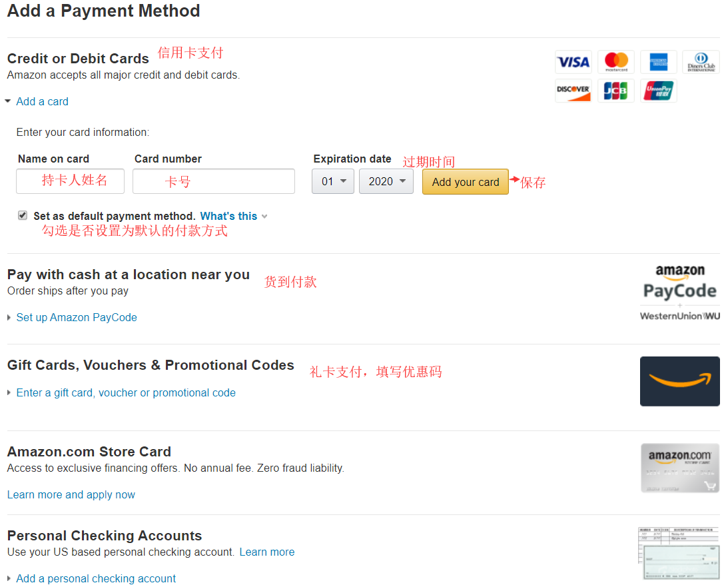Click the WesternUnion logo
Viewport: 728px width, 585px height.
tap(680, 316)
